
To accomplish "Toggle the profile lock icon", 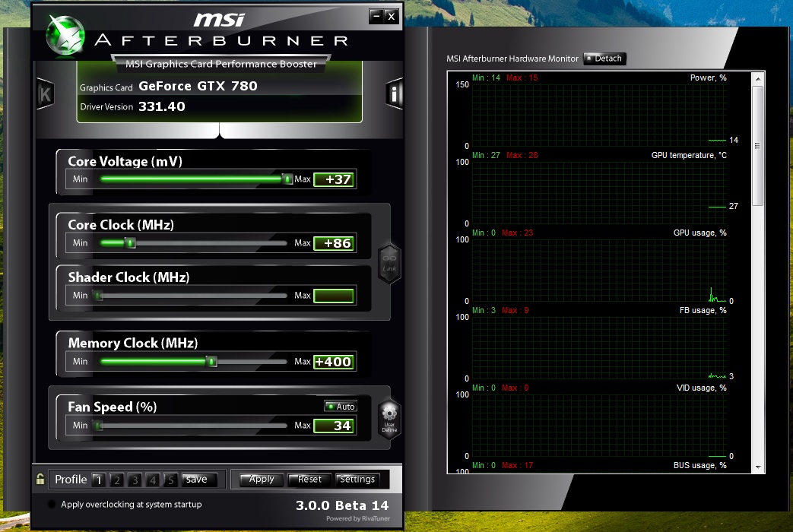I will (x=40, y=478).
